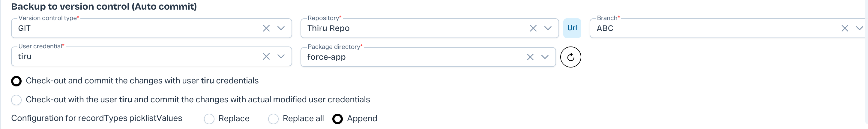The image size is (868, 129).
Task: Open the Version control type dropdown
Action: (x=281, y=28)
